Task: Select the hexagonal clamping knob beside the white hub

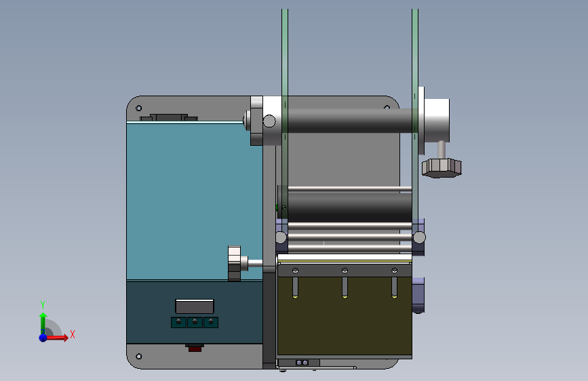Action: coord(442,167)
